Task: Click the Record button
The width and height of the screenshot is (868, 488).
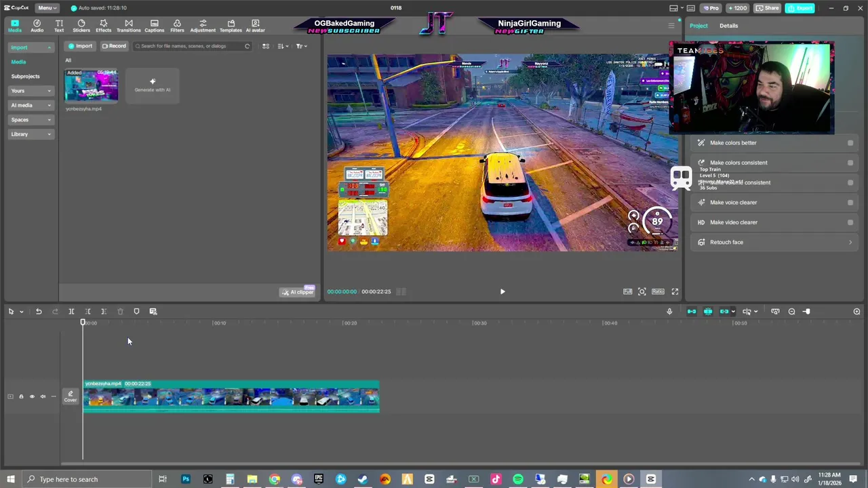Action: (114, 46)
